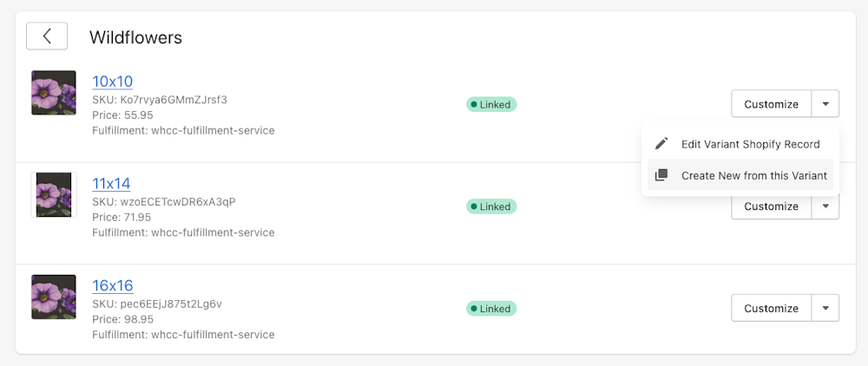Go back using the left chevron button
The image size is (868, 366).
[x=47, y=36]
